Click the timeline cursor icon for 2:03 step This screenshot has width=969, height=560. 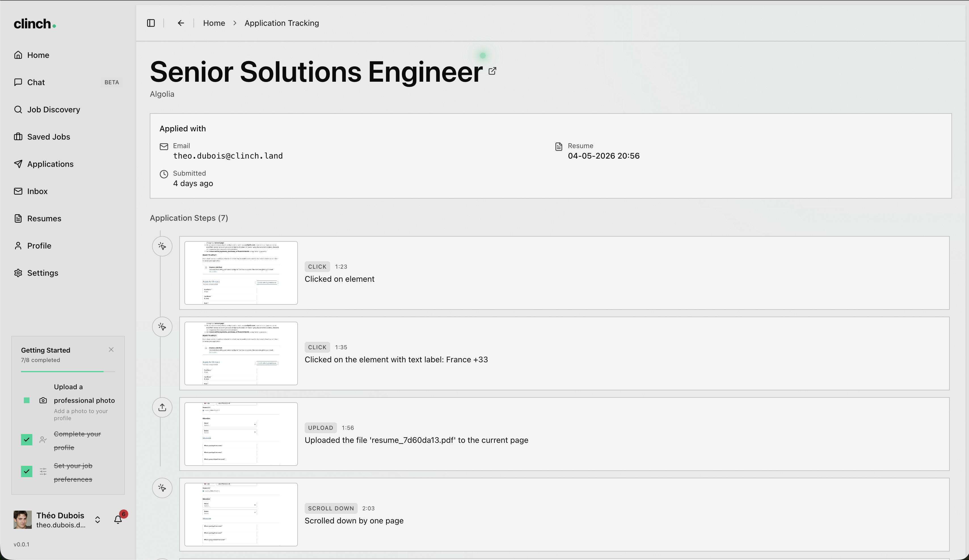pyautogui.click(x=162, y=488)
